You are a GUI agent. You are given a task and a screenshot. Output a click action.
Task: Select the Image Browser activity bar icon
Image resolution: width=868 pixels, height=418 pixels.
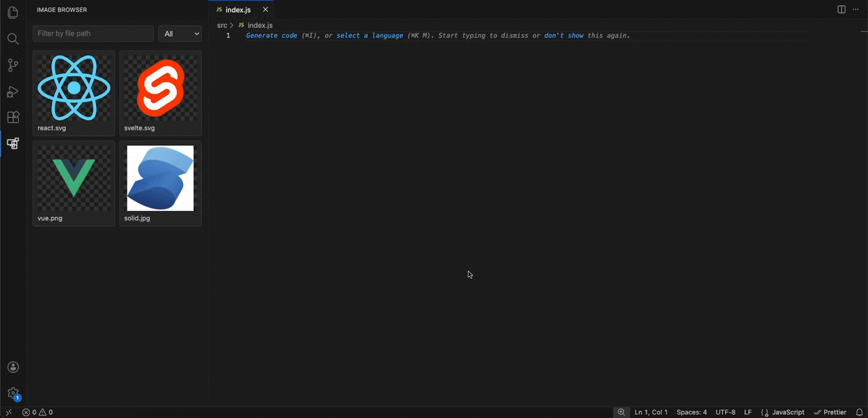(x=12, y=143)
